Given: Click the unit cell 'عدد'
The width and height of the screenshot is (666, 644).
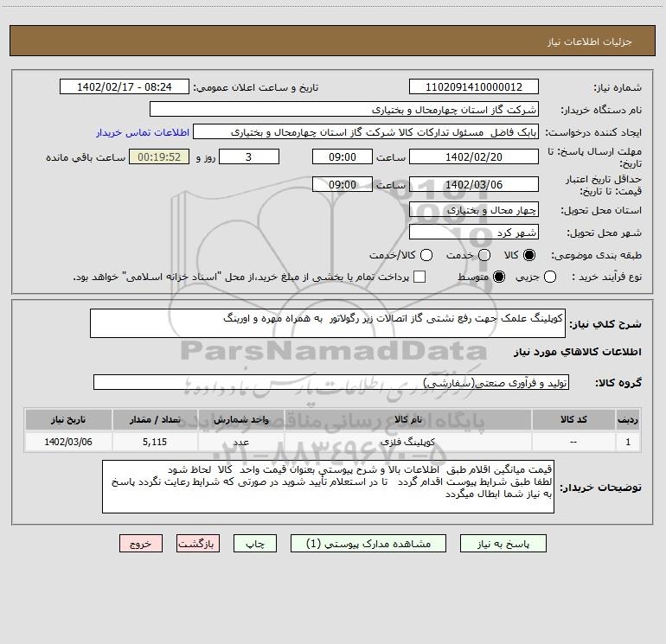Looking at the screenshot, I should (240, 442).
